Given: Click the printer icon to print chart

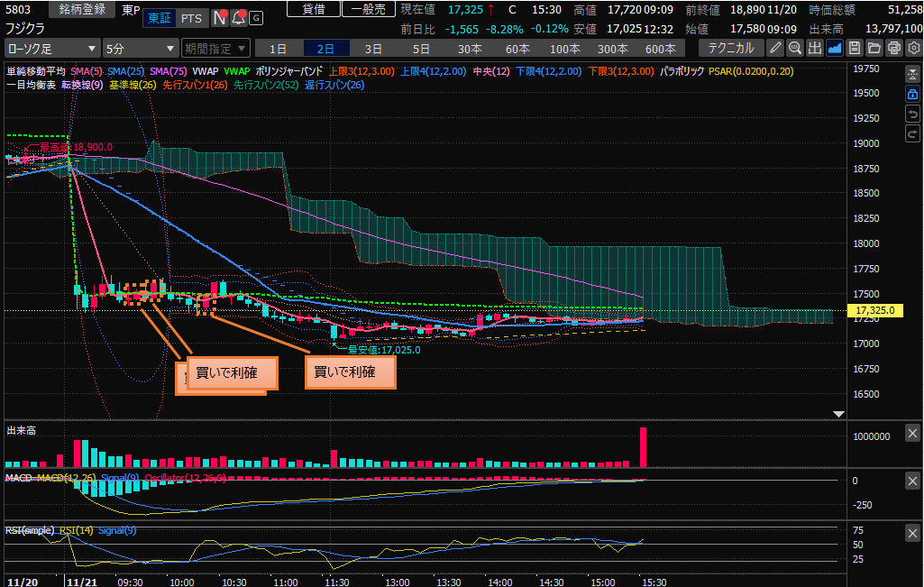Looking at the screenshot, I should pos(894,48).
